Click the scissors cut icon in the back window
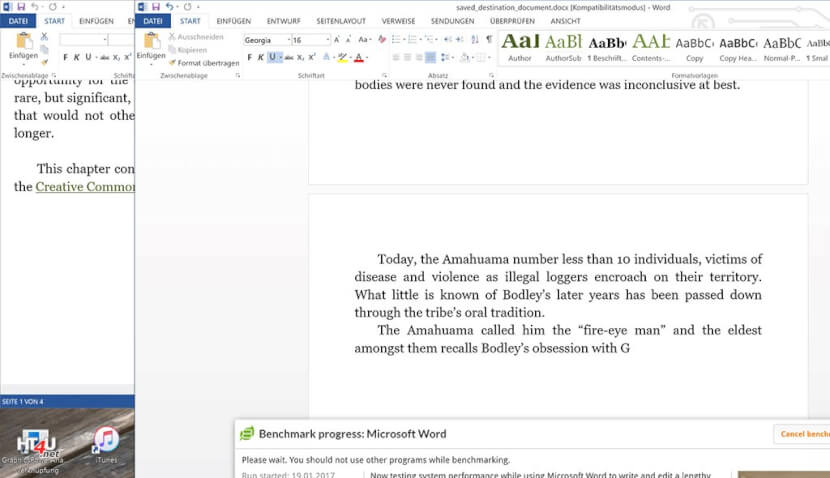 tap(44, 37)
